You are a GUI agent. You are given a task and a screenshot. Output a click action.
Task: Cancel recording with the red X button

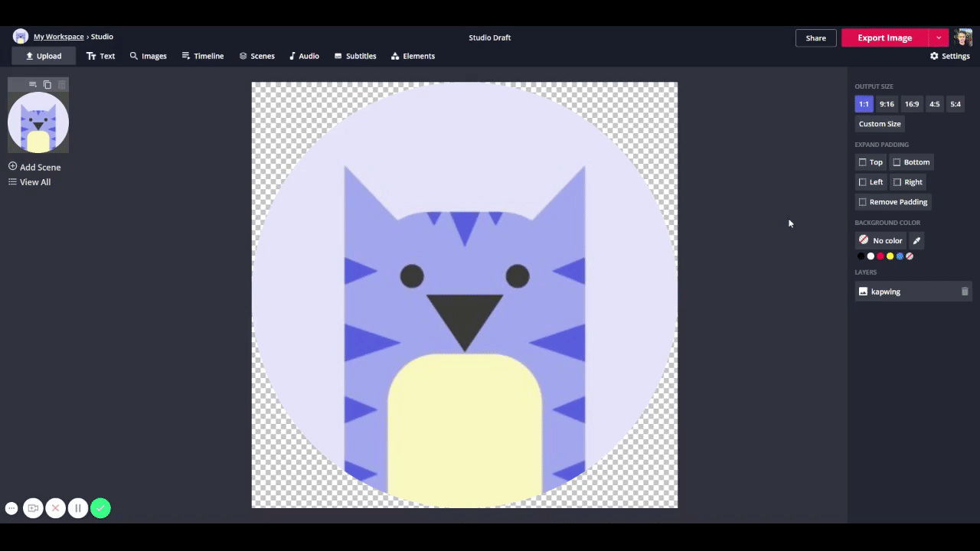pos(55,508)
